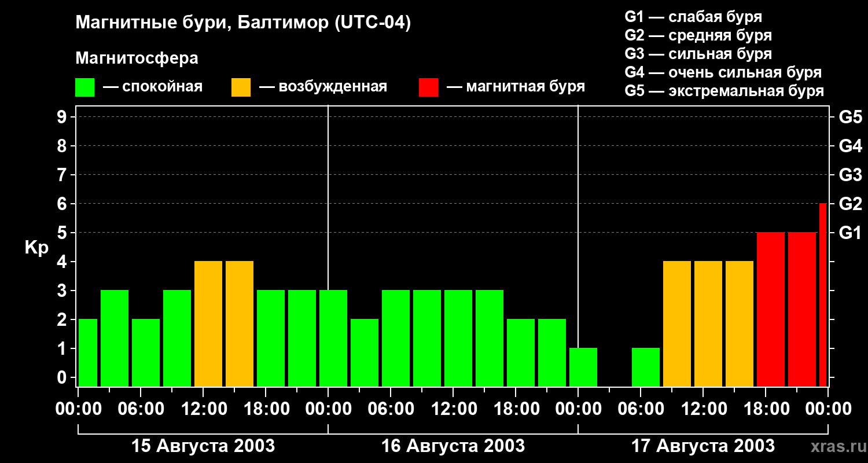Click the '12:00' time label under 16 August
This screenshot has height=463, width=868.
(453, 409)
